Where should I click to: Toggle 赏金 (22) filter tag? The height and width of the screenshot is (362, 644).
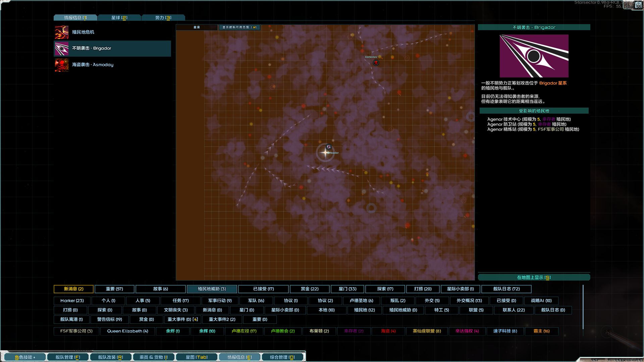point(310,289)
